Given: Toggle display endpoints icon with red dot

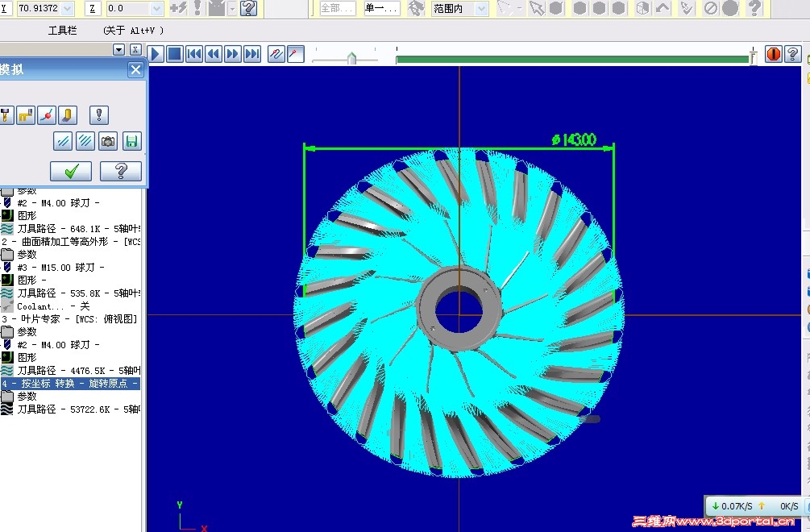Looking at the screenshot, I should coord(47,115).
